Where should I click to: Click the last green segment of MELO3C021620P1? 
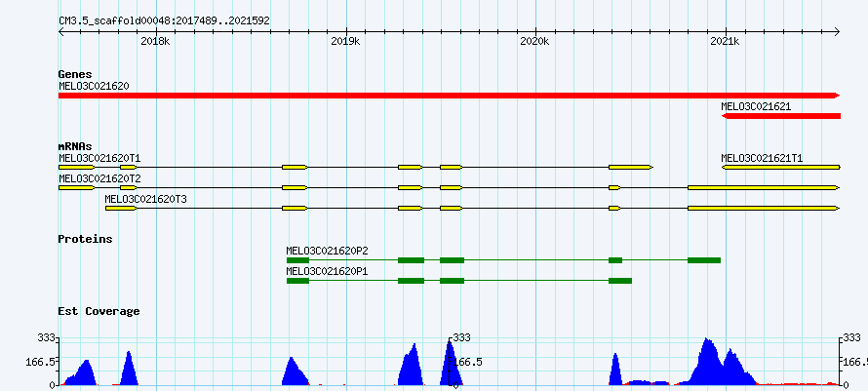click(620, 281)
